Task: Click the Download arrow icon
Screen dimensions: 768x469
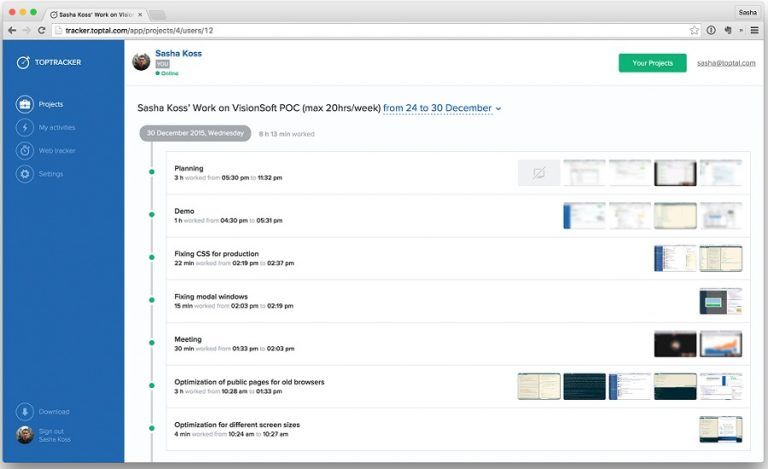Action: [24, 412]
